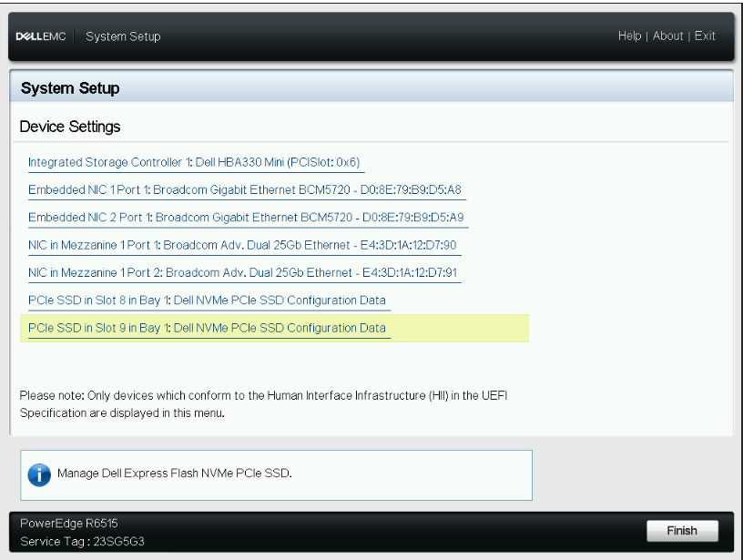
Task: Open Integrated Storage Controller 1 HBA330 Mini
Action: coord(194,162)
